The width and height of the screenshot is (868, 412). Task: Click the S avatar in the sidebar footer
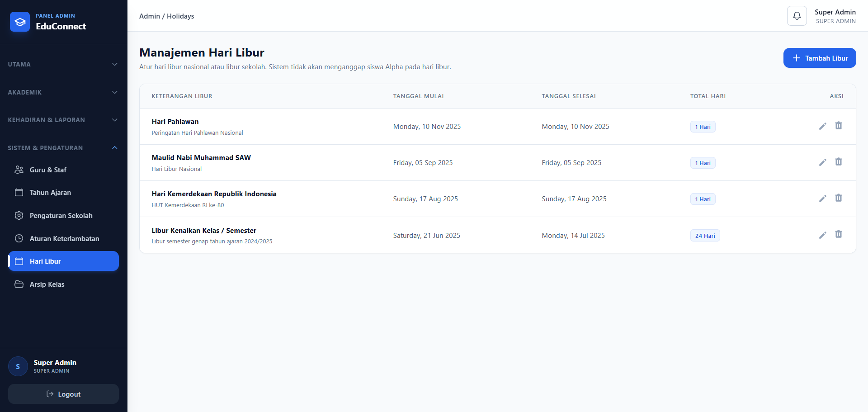click(x=18, y=366)
